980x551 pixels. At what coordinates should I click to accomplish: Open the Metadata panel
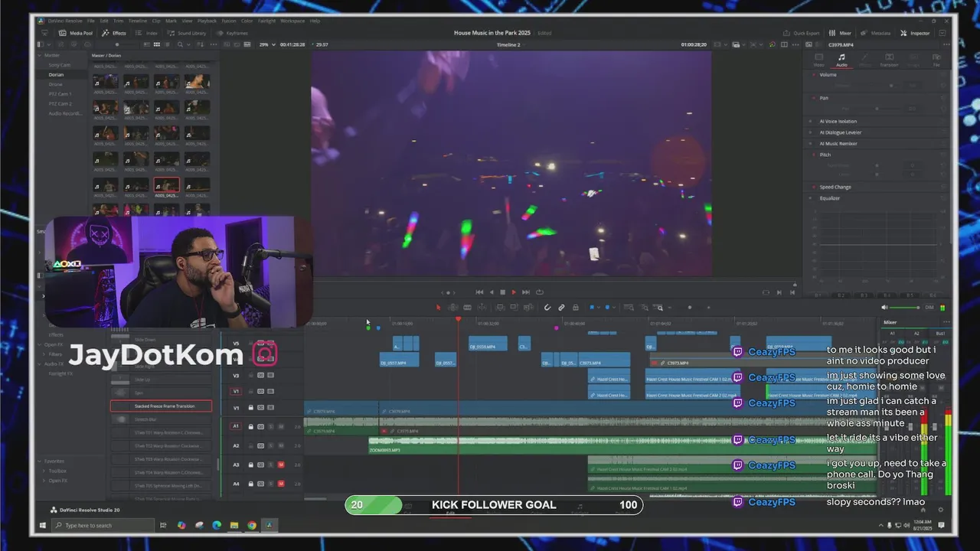[x=877, y=33]
